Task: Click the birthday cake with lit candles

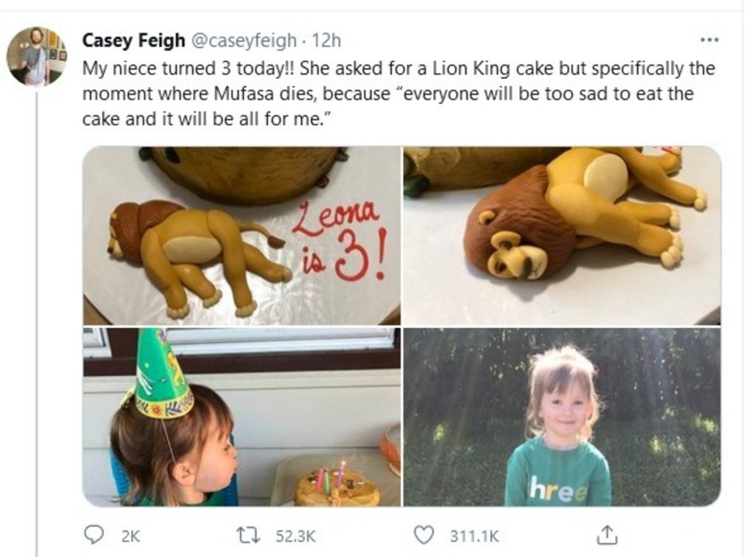Action: point(336,488)
